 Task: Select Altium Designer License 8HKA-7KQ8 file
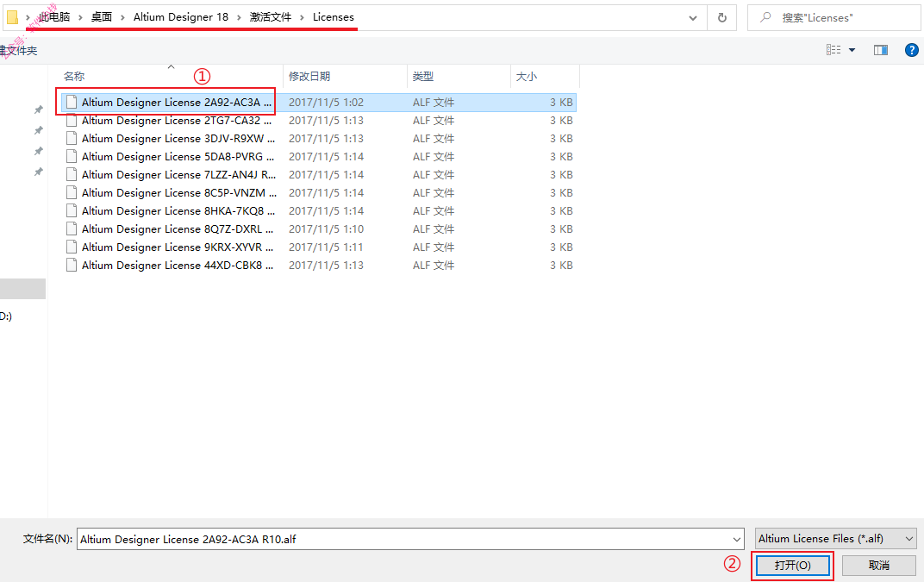tap(319, 210)
